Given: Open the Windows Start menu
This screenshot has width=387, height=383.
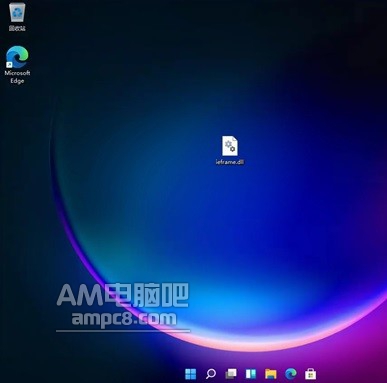Looking at the screenshot, I should [190, 374].
